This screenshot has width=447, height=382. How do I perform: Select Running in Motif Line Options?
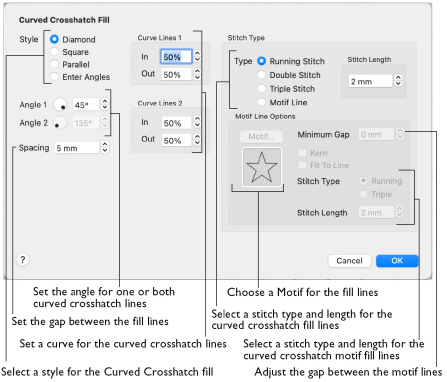[363, 181]
